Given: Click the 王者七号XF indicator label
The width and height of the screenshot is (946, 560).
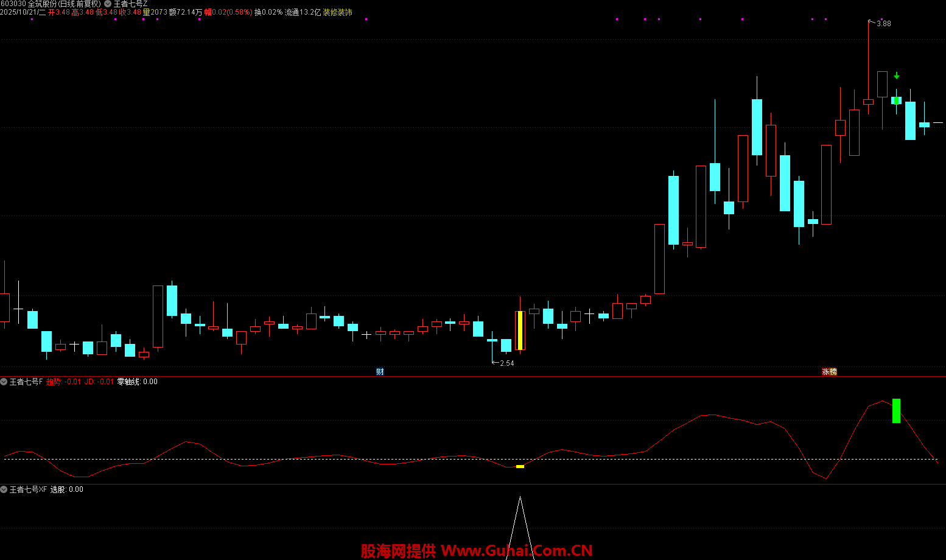Looking at the screenshot, I should click(28, 489).
